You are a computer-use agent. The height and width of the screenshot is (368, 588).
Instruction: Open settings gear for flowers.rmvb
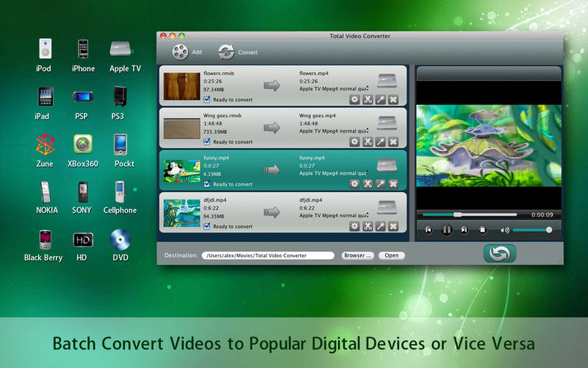(354, 99)
